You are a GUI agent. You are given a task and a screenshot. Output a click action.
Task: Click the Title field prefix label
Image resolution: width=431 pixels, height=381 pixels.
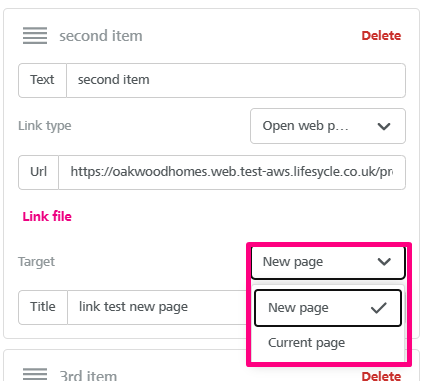43,307
